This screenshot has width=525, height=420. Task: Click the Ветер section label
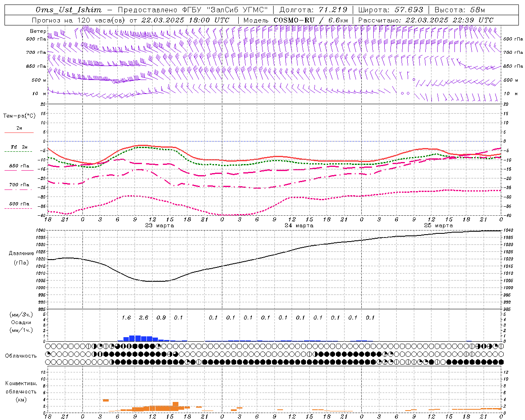click(x=38, y=31)
